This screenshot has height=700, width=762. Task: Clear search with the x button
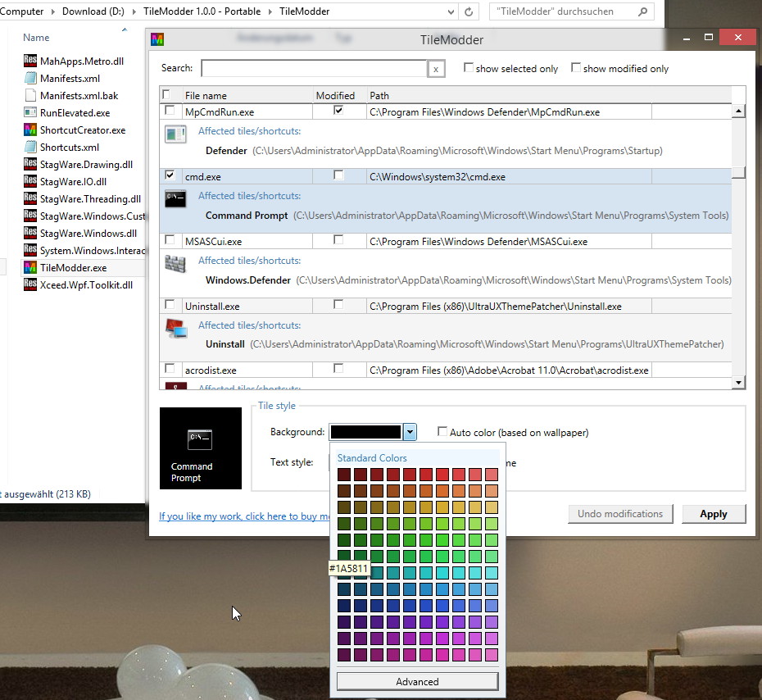[x=436, y=69]
